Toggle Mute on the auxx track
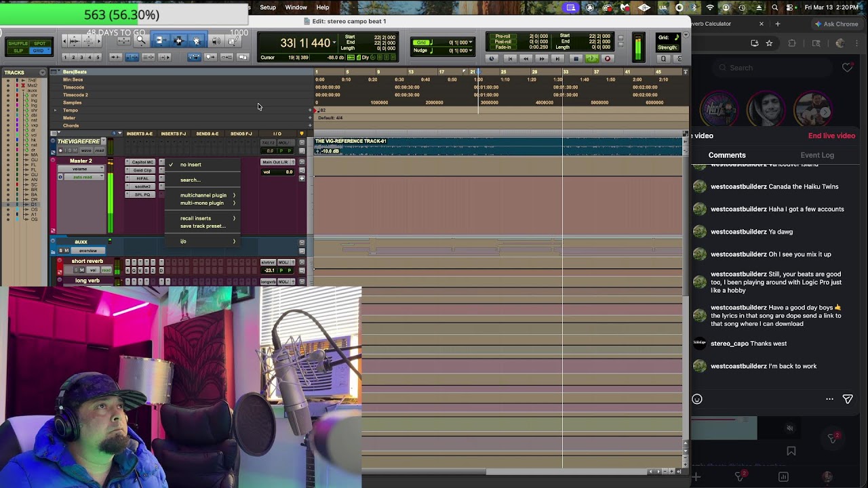The image size is (868, 488). (x=66, y=251)
